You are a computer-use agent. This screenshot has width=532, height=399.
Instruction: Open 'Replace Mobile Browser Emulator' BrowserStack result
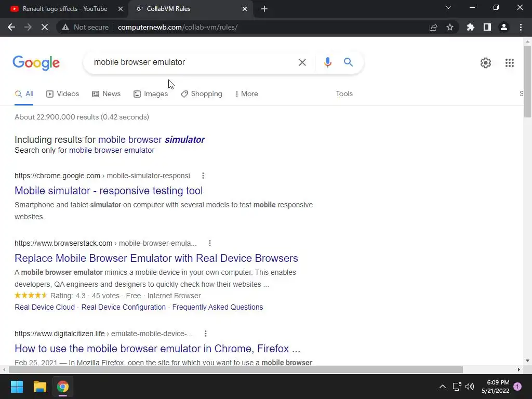coord(156,258)
